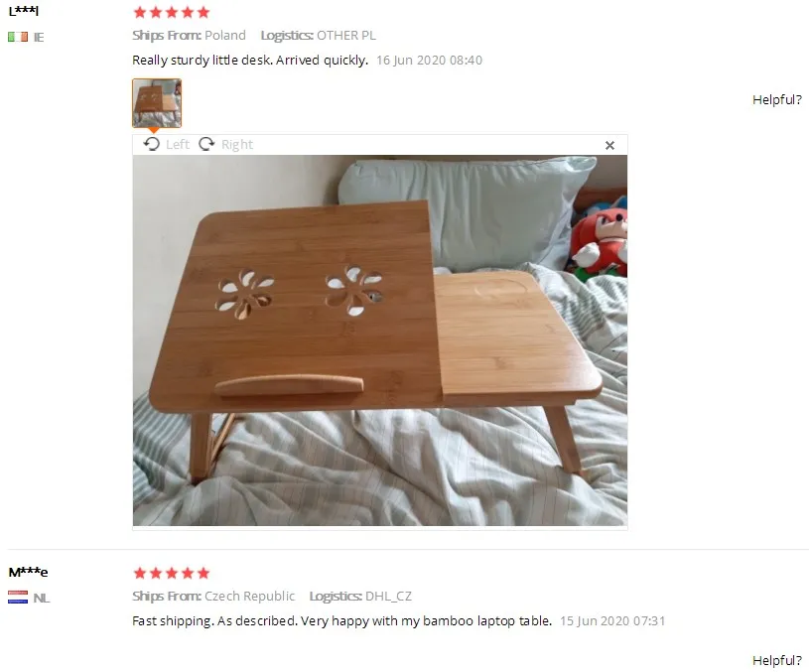The width and height of the screenshot is (809, 672).
Task: Click the first star of L***l's rating
Action: [140, 12]
